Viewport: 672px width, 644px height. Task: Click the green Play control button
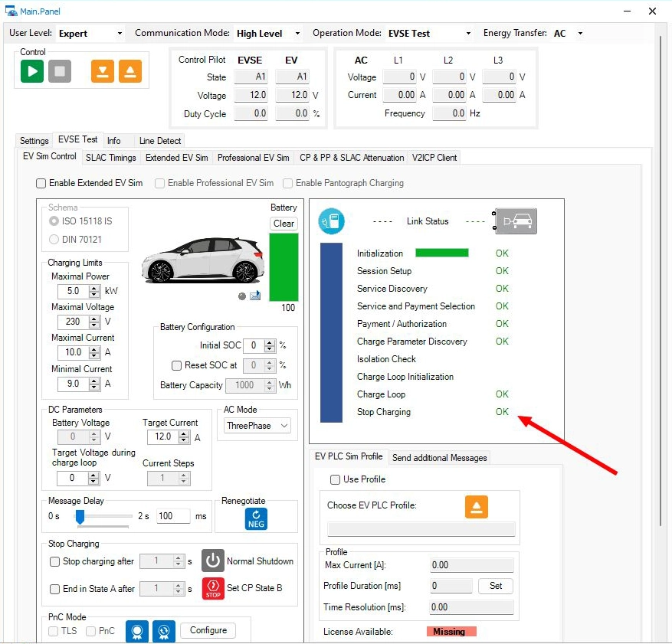pos(32,71)
